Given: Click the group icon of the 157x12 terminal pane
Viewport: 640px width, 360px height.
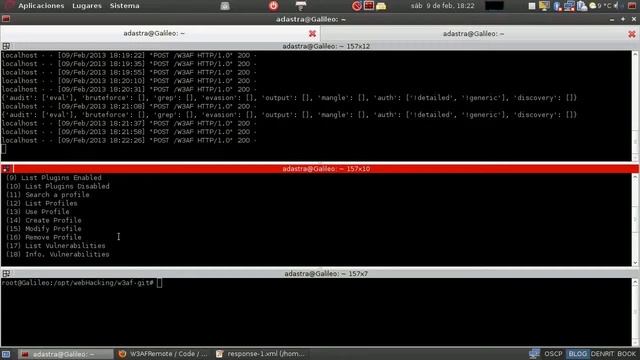Looking at the screenshot, I should pyautogui.click(x=6, y=46).
